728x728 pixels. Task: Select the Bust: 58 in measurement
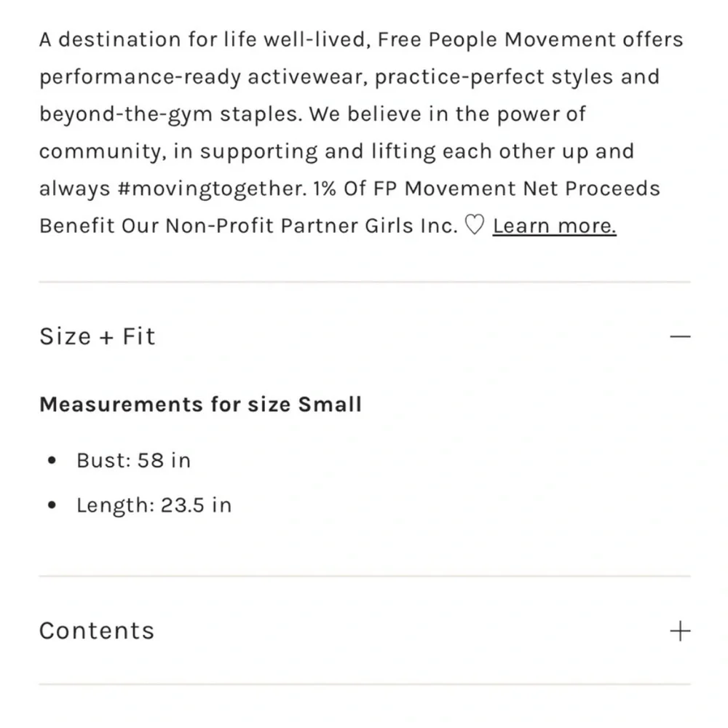tap(133, 461)
